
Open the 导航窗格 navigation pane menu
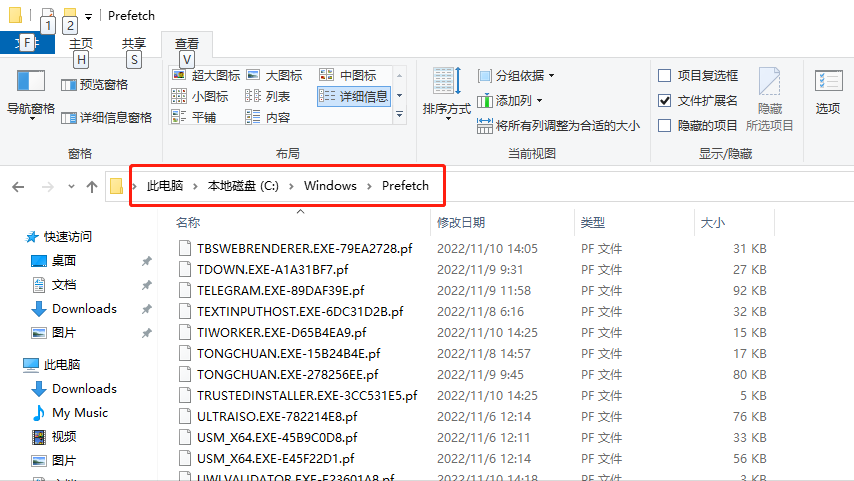30,94
